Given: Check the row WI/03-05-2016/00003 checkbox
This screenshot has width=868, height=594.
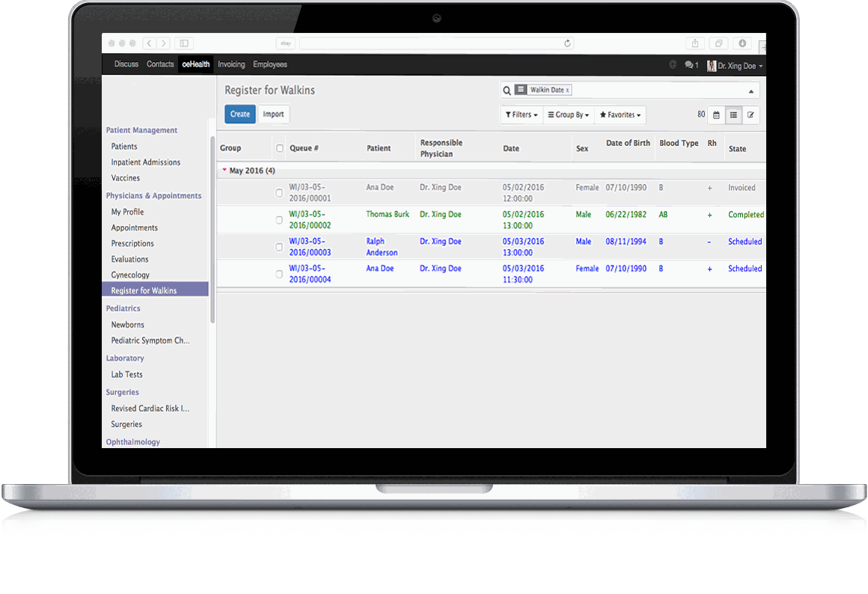Looking at the screenshot, I should [279, 247].
